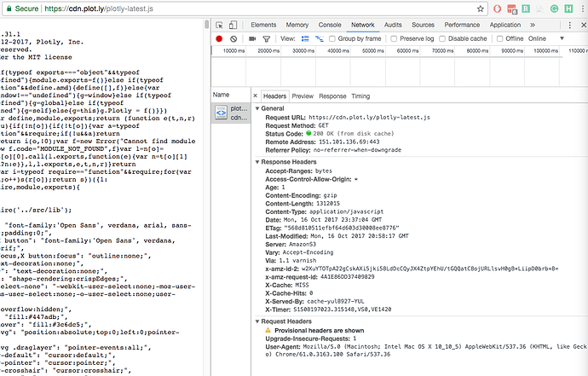The width and height of the screenshot is (588, 376).
Task: Open the Application tab
Action: [505, 25]
